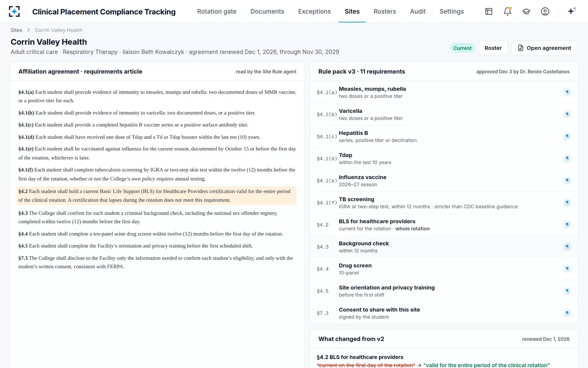Click pilcrow icon for Measles, mumps, rubella
Image resolution: width=588 pixels, height=368 pixels.
tap(567, 92)
